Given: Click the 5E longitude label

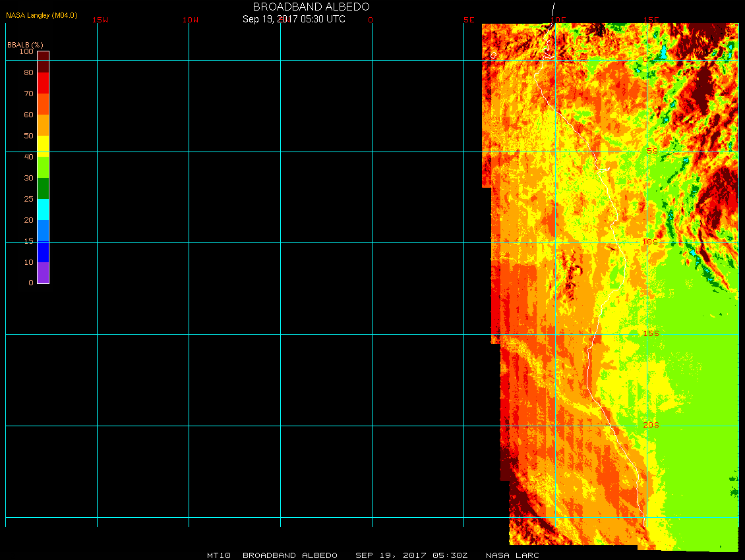Looking at the screenshot, I should [x=469, y=20].
